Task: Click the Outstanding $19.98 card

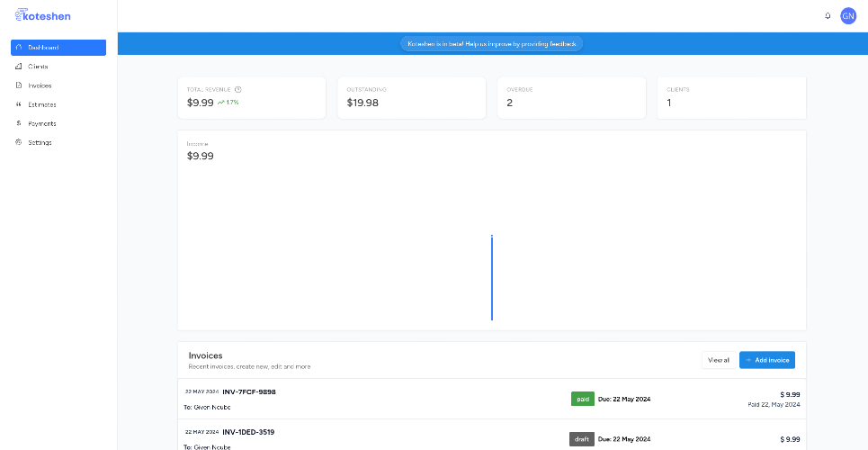Action: [x=411, y=98]
